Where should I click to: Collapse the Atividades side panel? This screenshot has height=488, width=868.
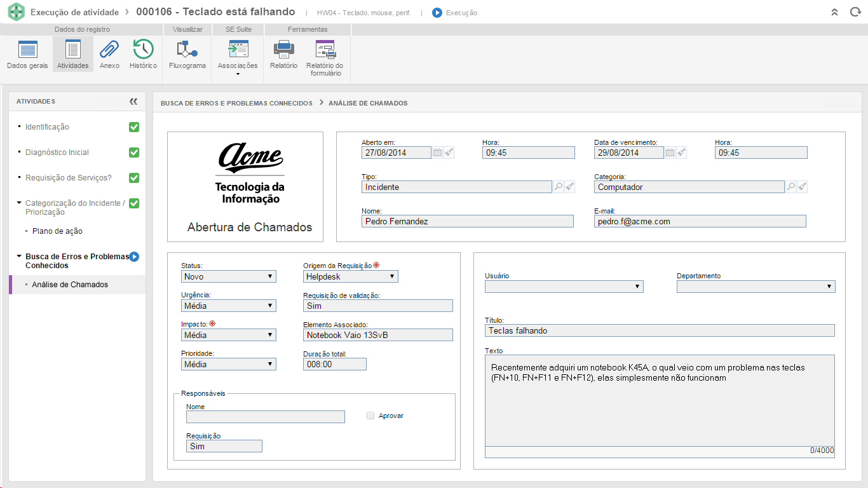133,102
